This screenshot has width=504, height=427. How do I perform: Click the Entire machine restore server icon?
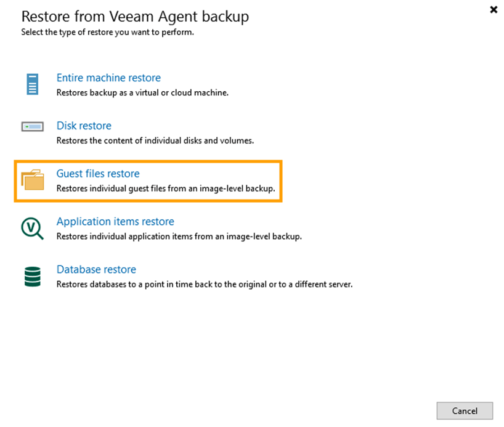point(33,84)
